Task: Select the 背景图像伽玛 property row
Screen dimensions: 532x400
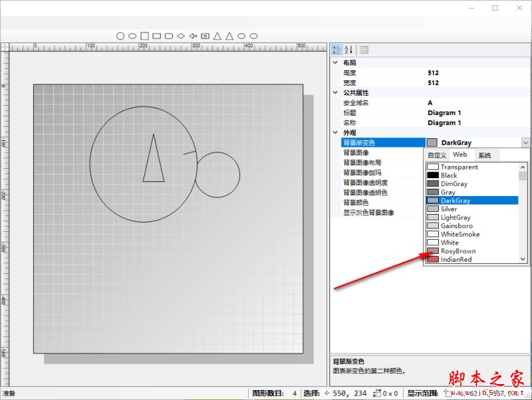Action: click(384, 173)
